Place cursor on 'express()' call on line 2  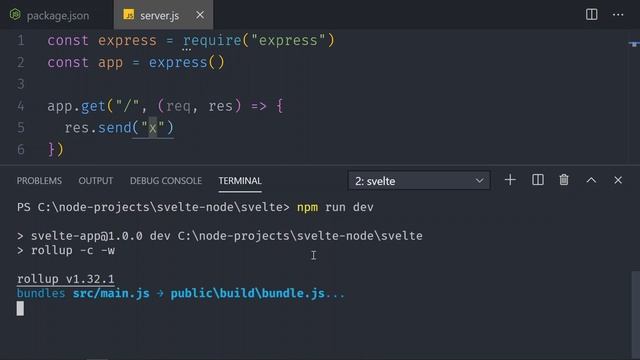click(x=187, y=62)
